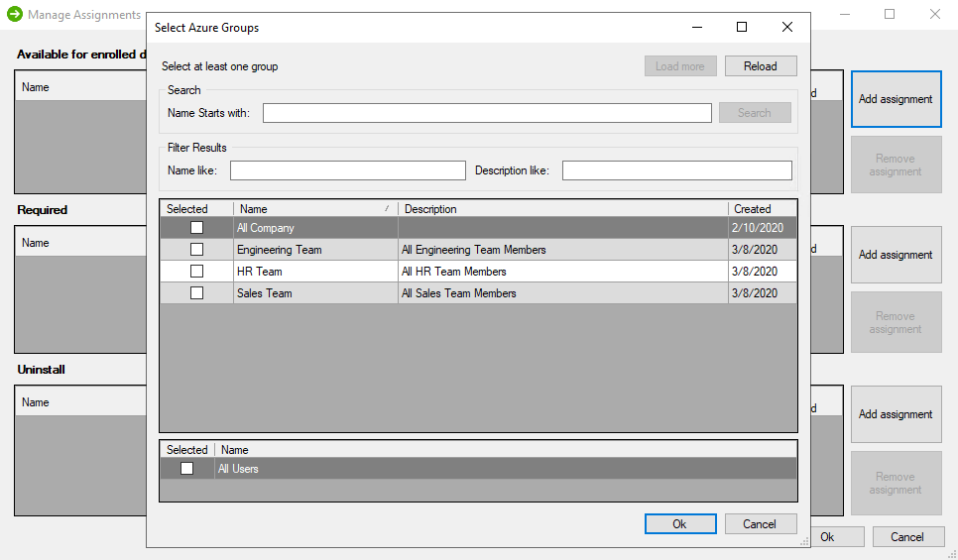958x560 pixels.
Task: Click the Selected column header in groups grid
Action: [196, 209]
